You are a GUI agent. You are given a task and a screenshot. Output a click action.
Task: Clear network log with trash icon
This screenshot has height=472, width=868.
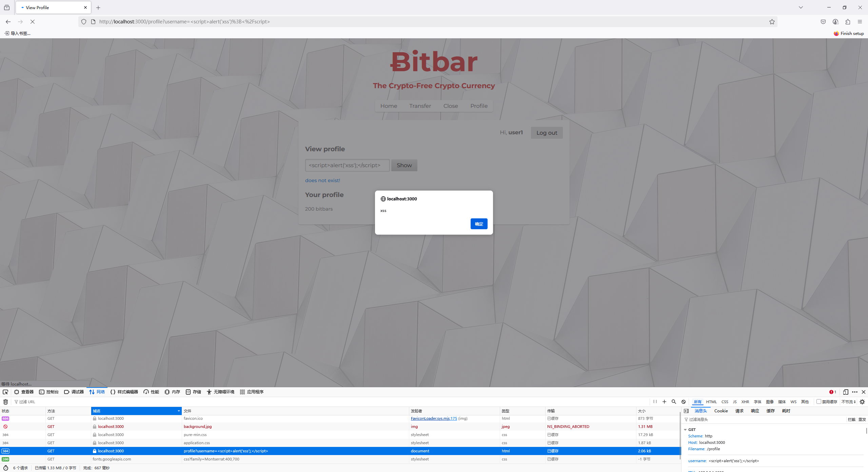(x=5, y=402)
